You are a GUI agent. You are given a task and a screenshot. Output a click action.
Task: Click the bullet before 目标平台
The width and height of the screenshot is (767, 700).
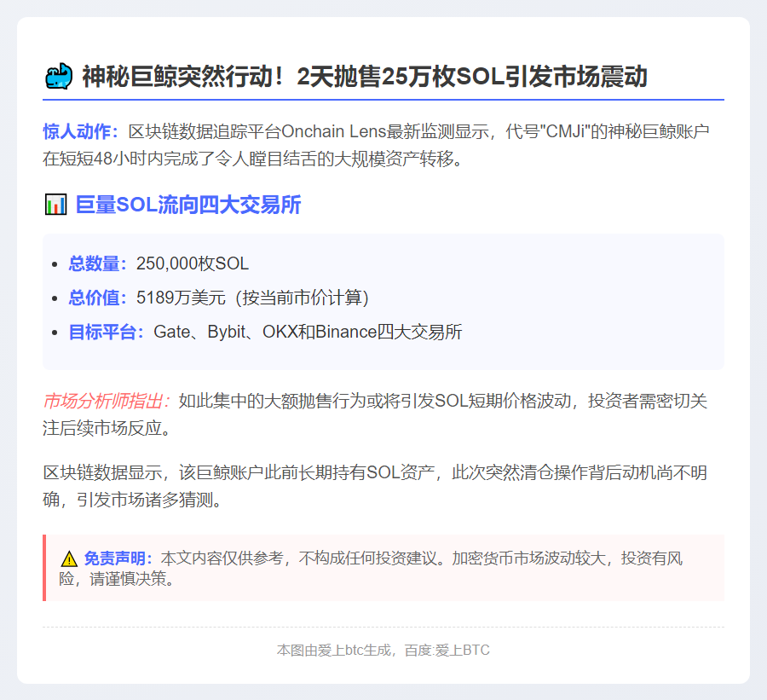[x=55, y=333]
